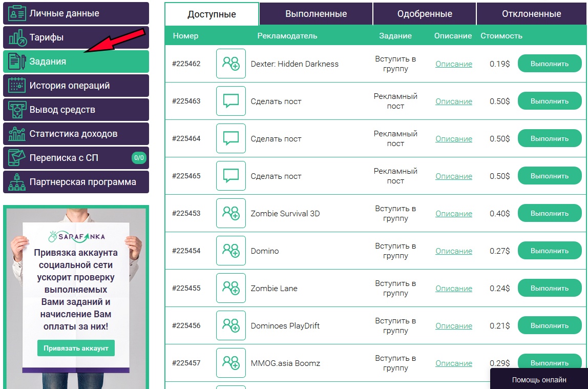Click the Рекламодатель column header
The width and height of the screenshot is (588, 389).
point(287,36)
